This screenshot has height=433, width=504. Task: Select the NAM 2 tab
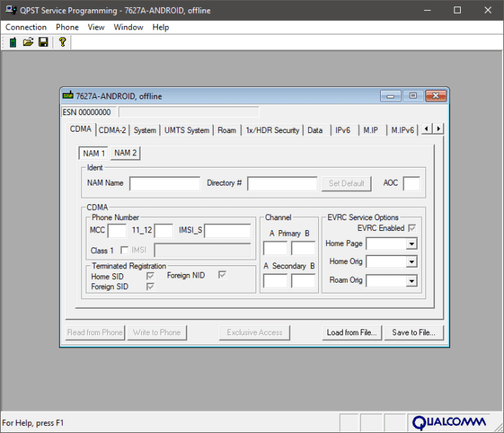(125, 153)
